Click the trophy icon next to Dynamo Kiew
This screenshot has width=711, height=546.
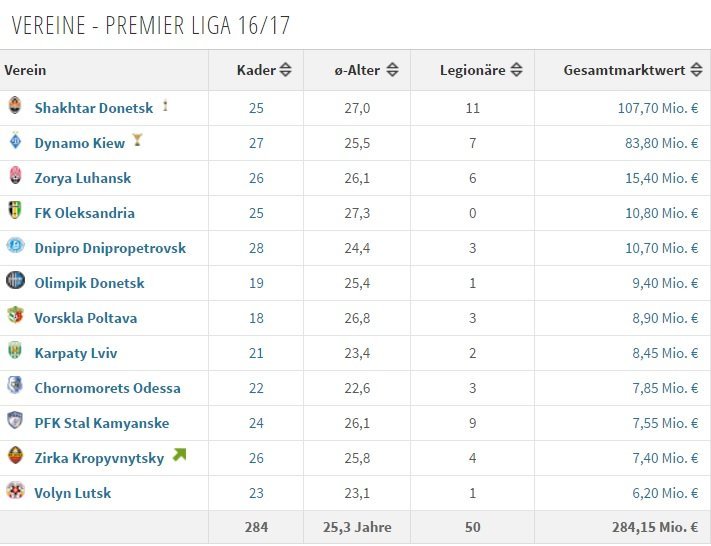point(138,141)
